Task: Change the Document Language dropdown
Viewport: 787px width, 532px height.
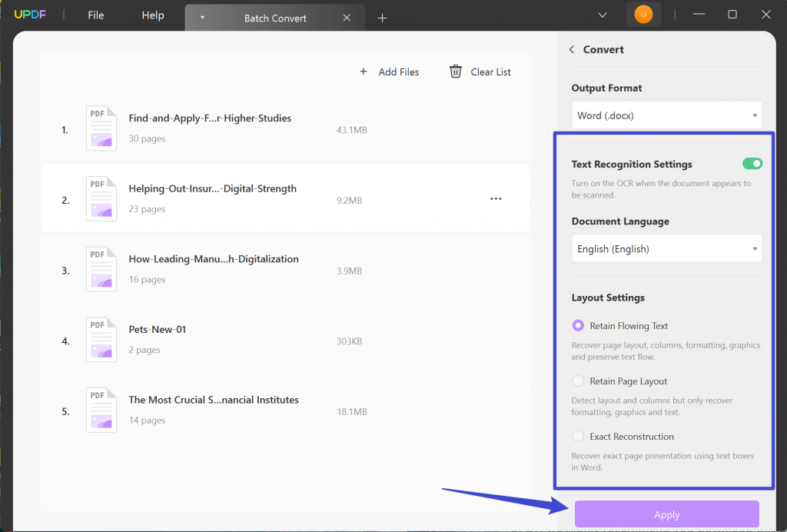Action: tap(666, 248)
